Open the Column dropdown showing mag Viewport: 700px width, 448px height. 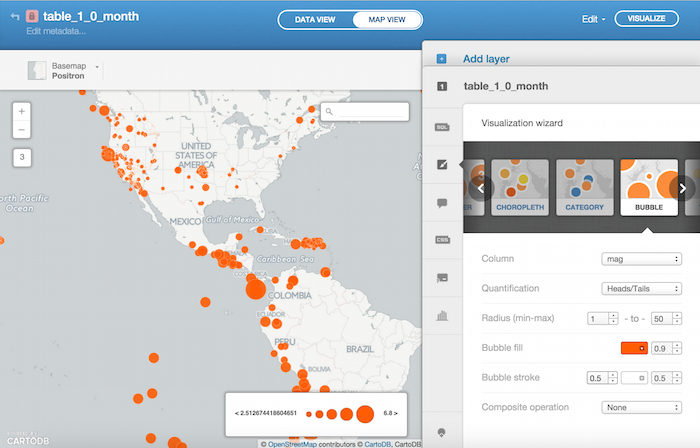[642, 259]
